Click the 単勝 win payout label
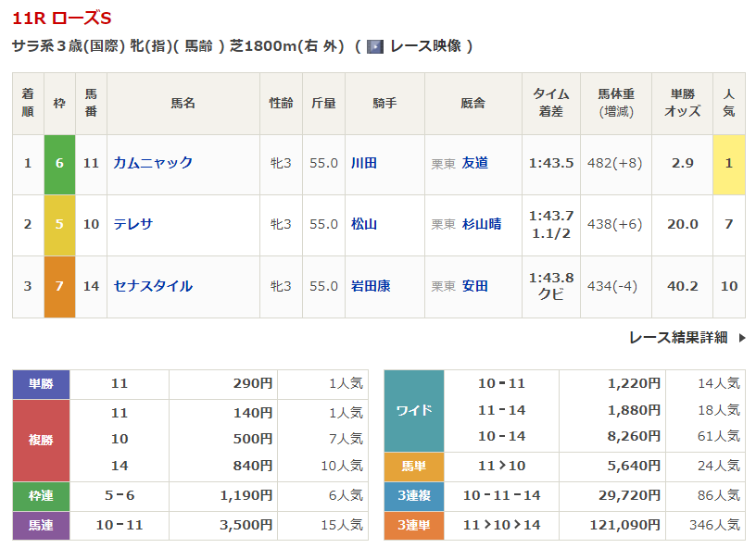 coord(41,384)
